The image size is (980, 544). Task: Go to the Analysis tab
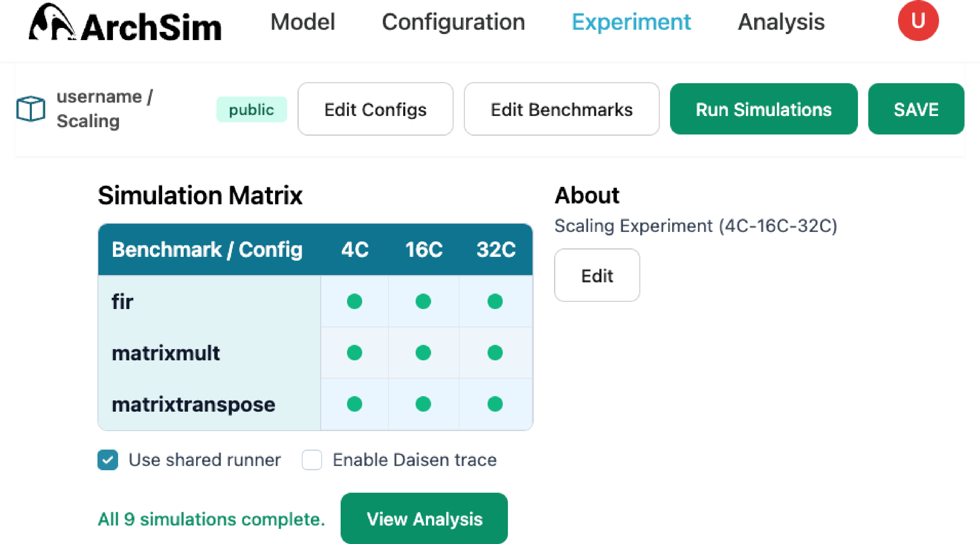click(781, 22)
